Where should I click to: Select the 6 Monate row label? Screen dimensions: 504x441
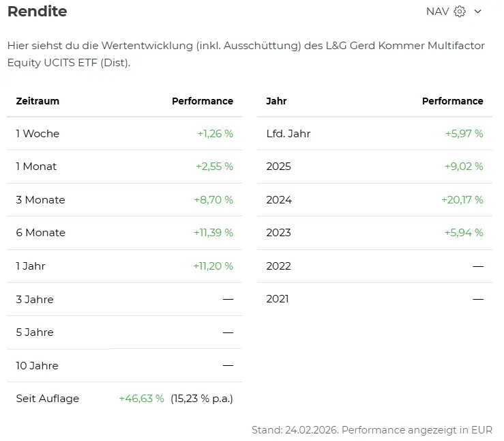coord(41,233)
